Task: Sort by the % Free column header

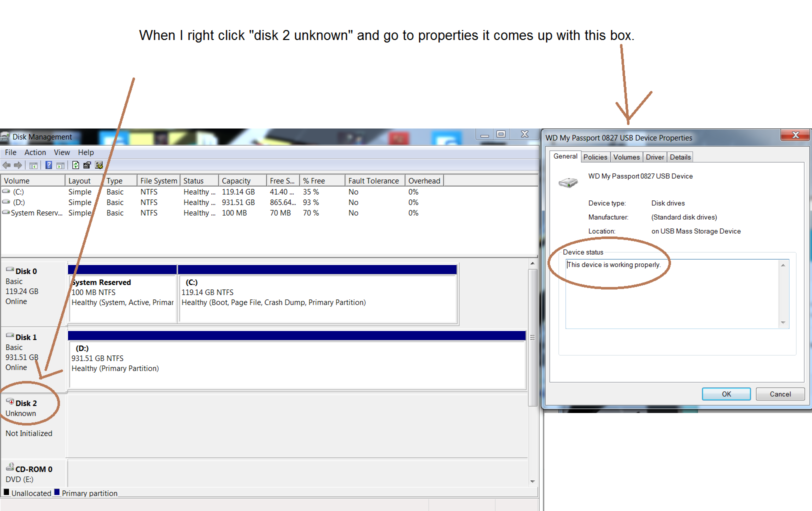Action: pos(322,180)
